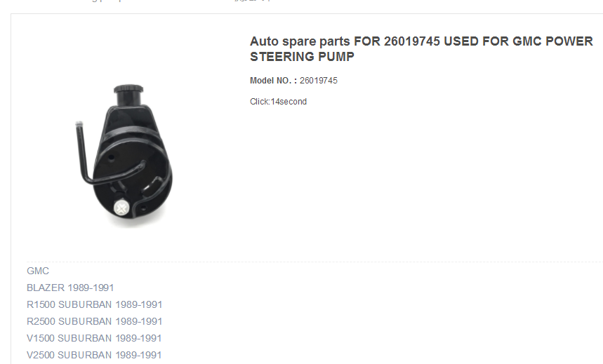Select V2500 SUBURBAN 1989-1991 entry
Image resolution: width=603 pixels, height=364 pixels.
pos(94,355)
